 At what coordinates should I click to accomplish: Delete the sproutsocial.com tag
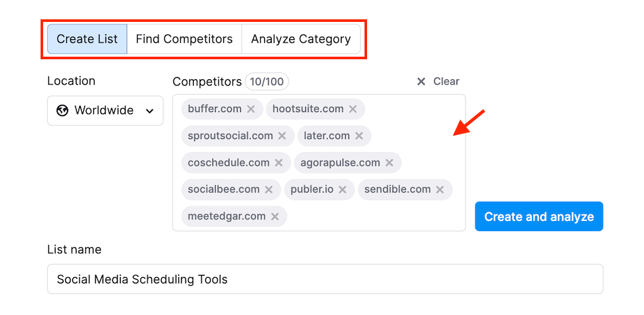(x=282, y=136)
